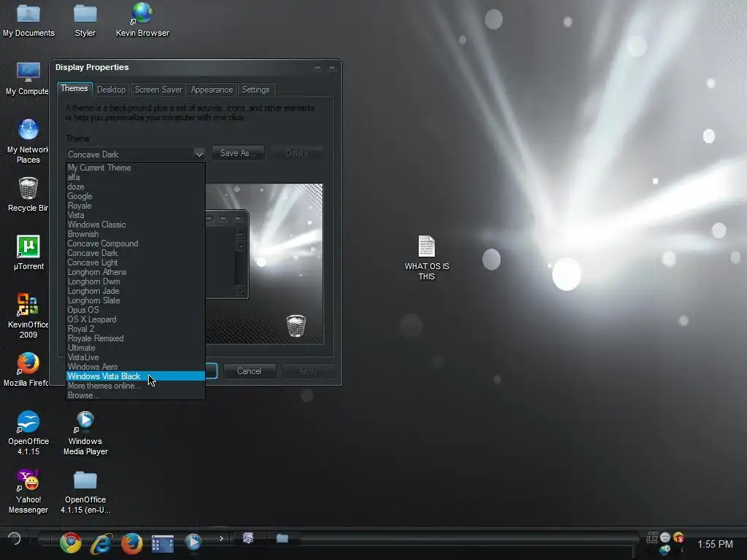Launch Media Player from taskbar quick launch

193,542
